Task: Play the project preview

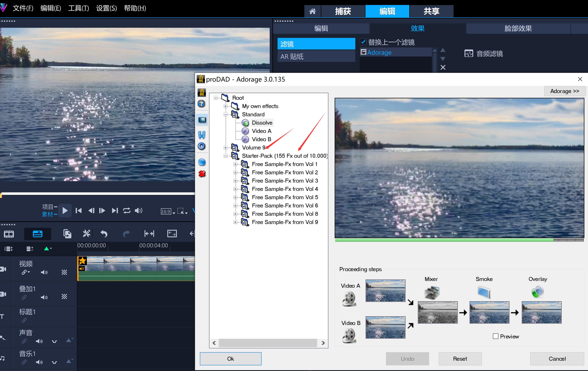Action: [65, 210]
